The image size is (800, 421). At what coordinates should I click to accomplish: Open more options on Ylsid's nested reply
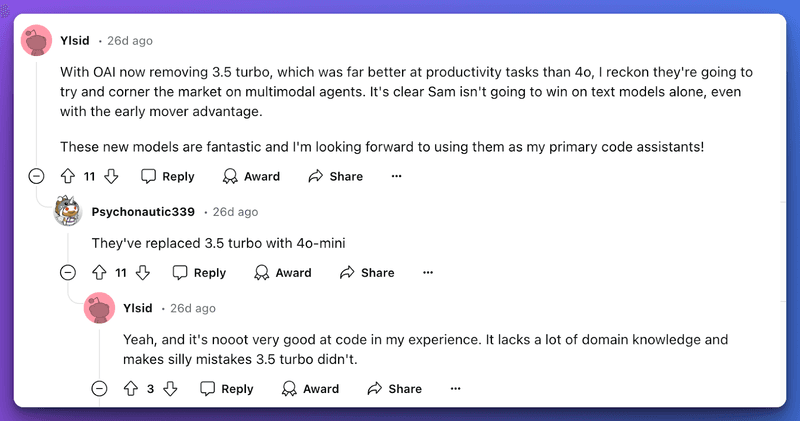click(456, 389)
